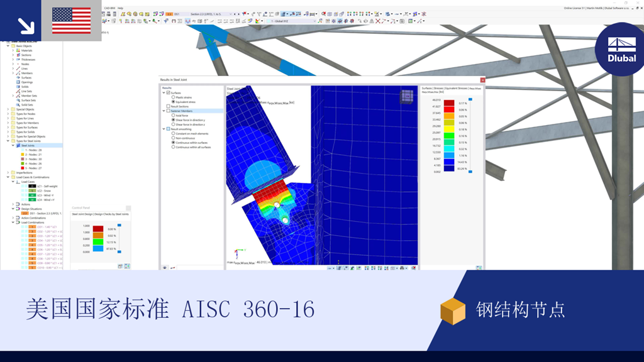The width and height of the screenshot is (644, 362).
Task: Select the Equivalent stress radio button
Action: click(174, 102)
